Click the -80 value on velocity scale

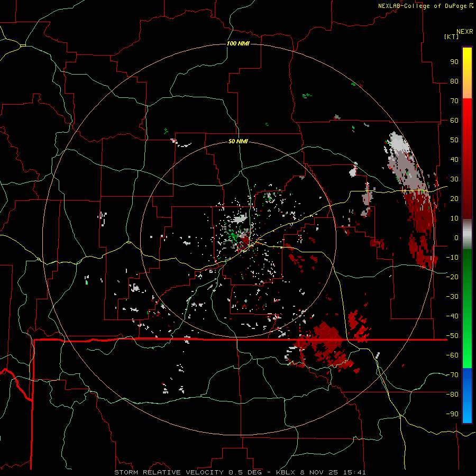click(452, 395)
